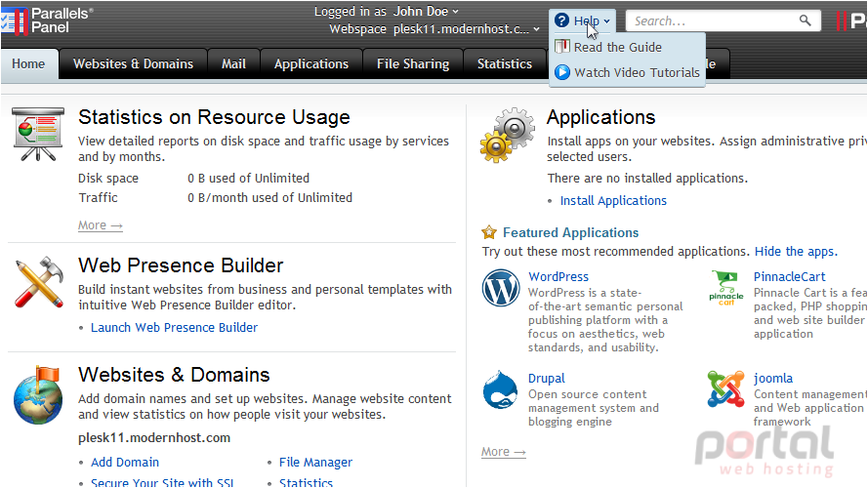Click the Drupal logo icon
Image resolution: width=868 pixels, height=488 pixels.
point(500,390)
